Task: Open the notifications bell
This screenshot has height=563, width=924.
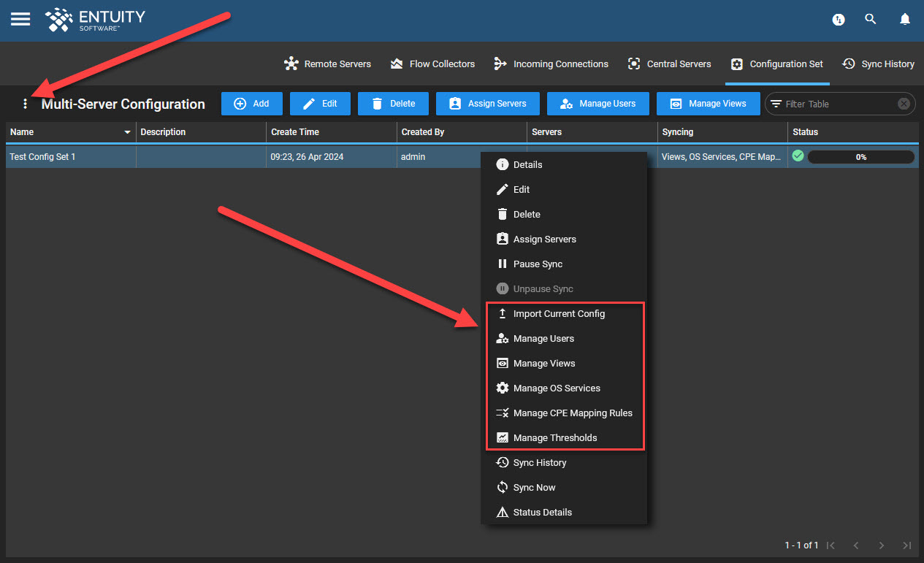Action: (905, 20)
